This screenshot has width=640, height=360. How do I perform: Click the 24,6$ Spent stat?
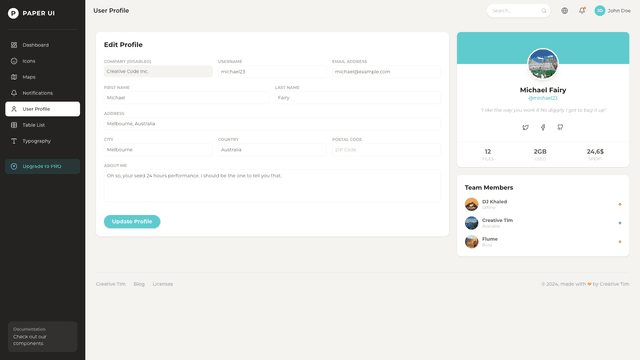[595, 154]
